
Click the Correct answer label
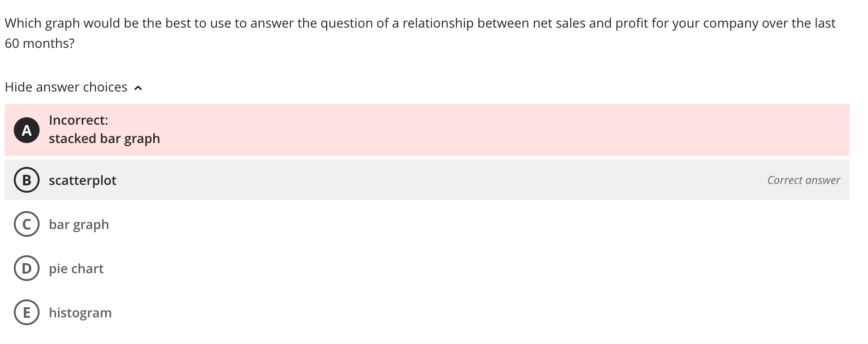pyautogui.click(x=804, y=180)
